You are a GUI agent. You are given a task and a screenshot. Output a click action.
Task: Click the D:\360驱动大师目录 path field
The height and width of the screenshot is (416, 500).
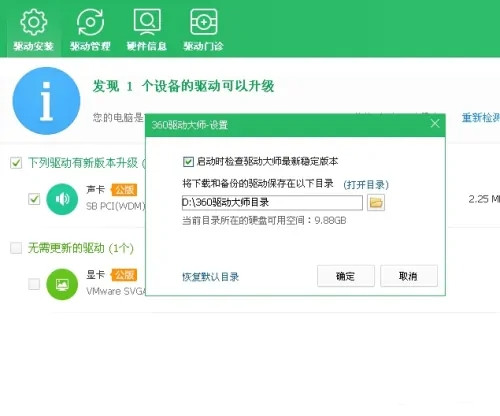272,203
